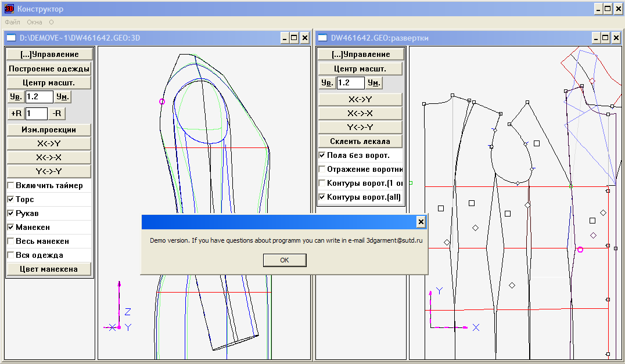Open the Окна menu
Image resolution: width=625 pixels, height=364 pixels.
click(34, 22)
